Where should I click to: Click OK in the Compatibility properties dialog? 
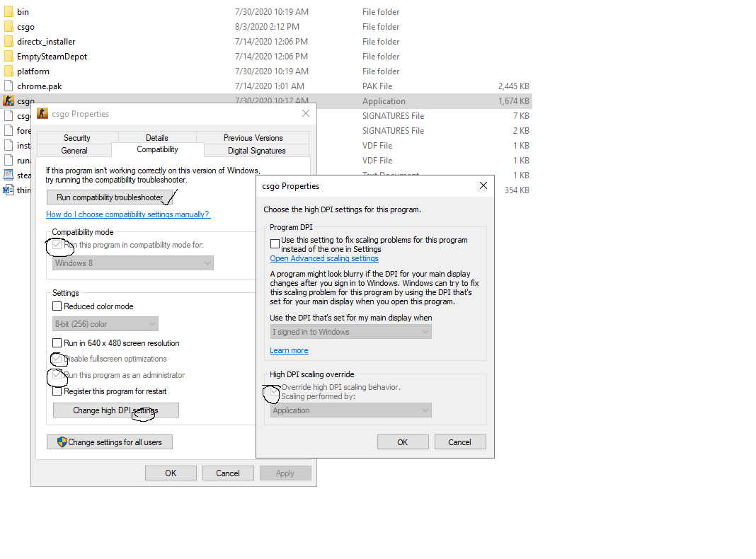pos(171,473)
